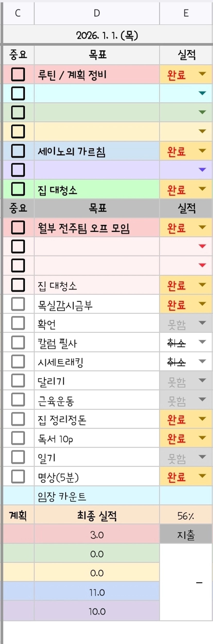Select the blue cell showing 11.0
This screenshot has height=644, width=213.
tap(97, 592)
